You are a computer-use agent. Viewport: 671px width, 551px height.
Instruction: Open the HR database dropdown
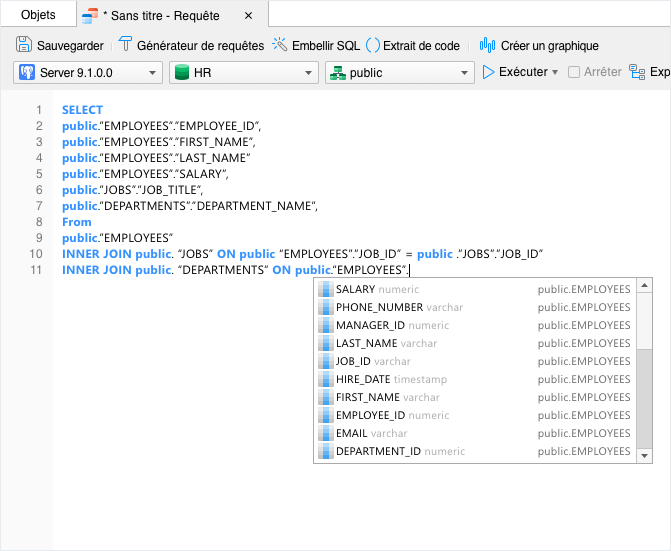pyautogui.click(x=243, y=72)
